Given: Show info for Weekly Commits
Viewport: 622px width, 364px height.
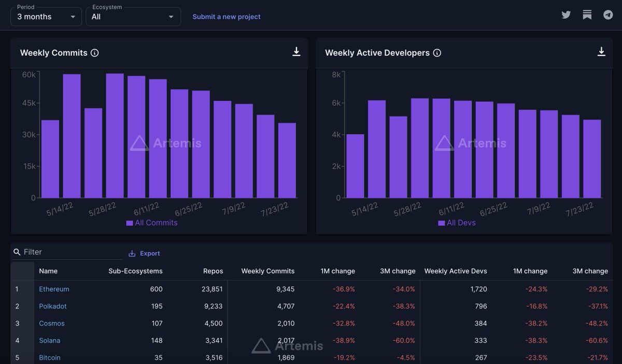Looking at the screenshot, I should click(95, 53).
